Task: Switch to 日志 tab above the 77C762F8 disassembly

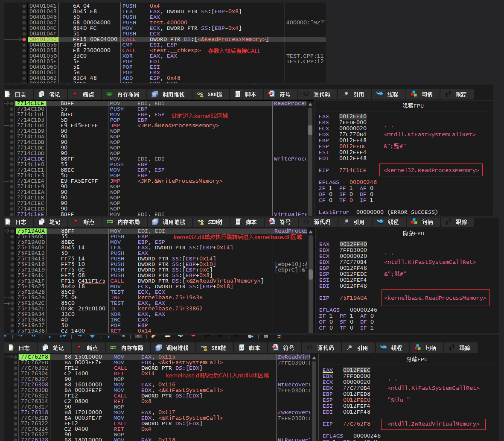Action: pos(20,348)
